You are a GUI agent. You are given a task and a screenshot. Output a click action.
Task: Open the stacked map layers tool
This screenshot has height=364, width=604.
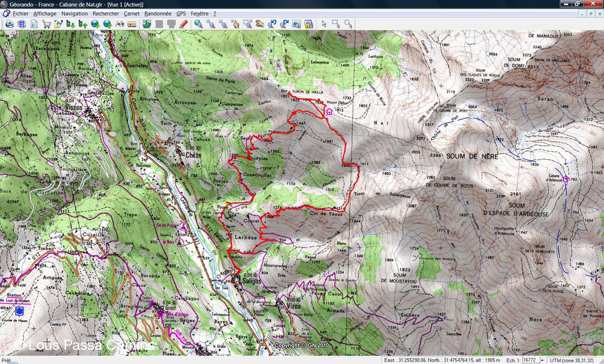22,24
